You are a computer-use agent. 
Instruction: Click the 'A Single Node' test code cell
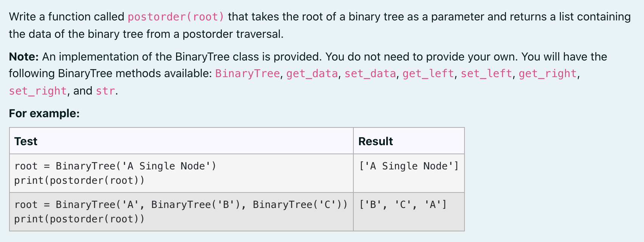181,173
